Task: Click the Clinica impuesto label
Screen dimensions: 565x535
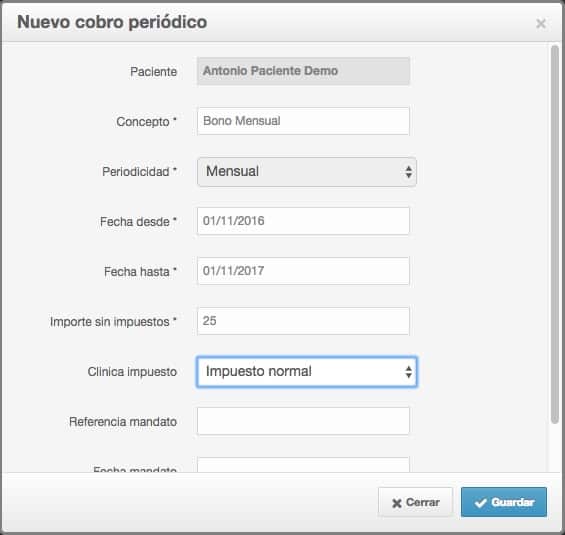Action: point(132,372)
